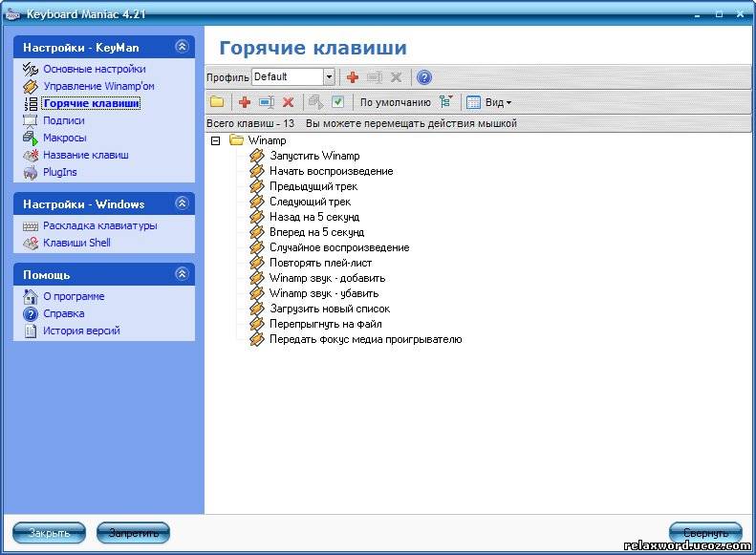Click the blue help icon beside profile controls
The image size is (756, 555).
coord(424,77)
